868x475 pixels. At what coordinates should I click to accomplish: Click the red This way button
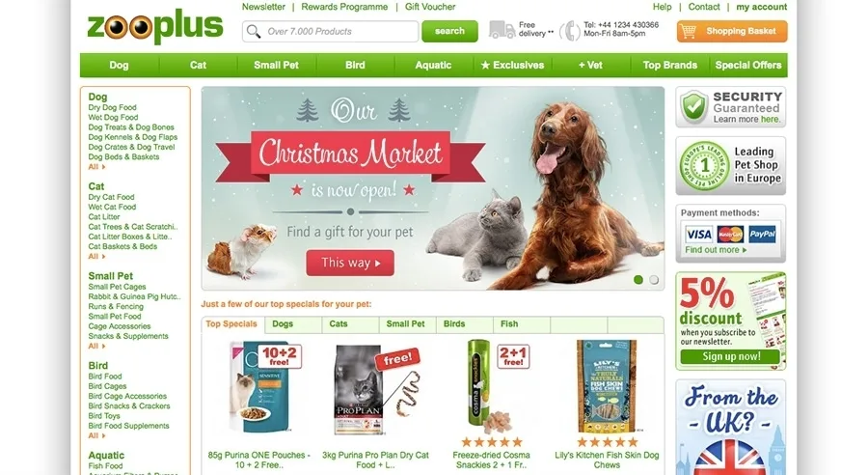(350, 263)
